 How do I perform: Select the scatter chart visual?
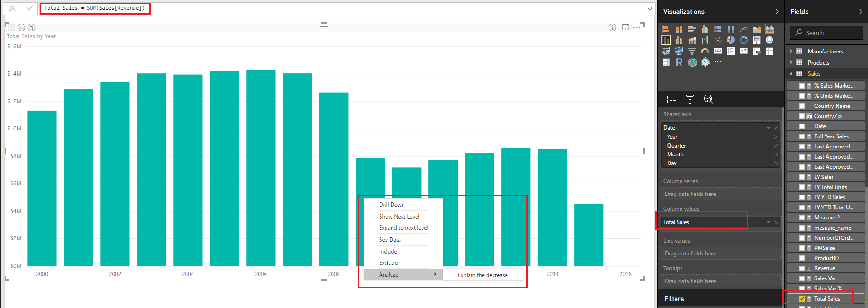718,40
